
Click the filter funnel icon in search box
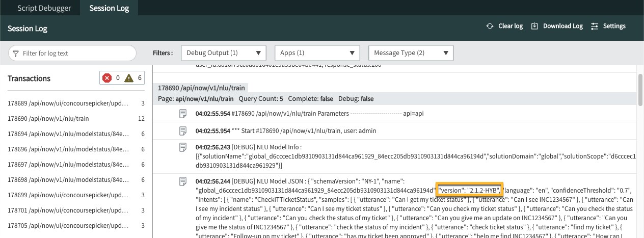16,53
